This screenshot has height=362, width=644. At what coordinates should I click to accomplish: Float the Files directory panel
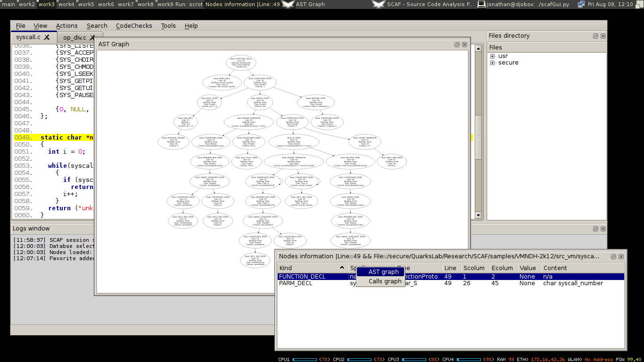coord(595,36)
